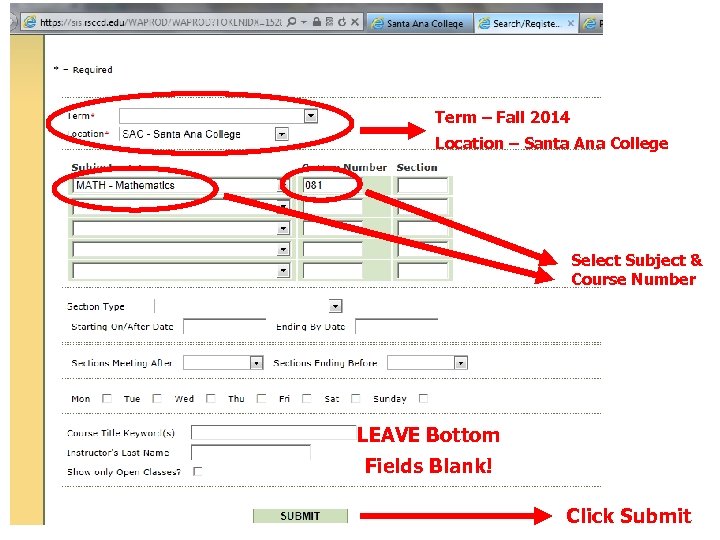Image resolution: width=720 pixels, height=540 pixels.
Task: Click the Starting On/After Date field
Action: point(224,326)
